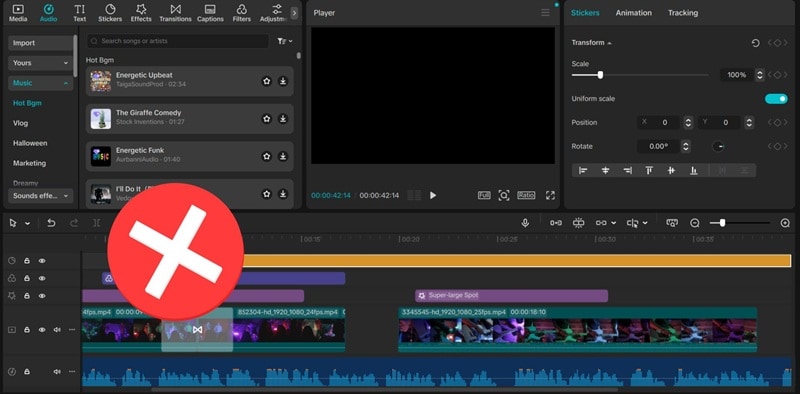800x394 pixels.
Task: Switch to the Animation tab
Action: [633, 13]
